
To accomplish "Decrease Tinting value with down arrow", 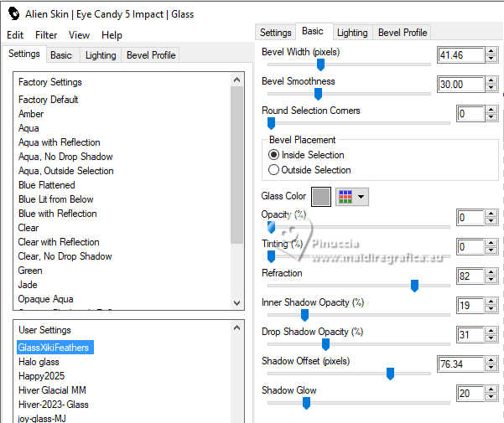I will pos(491,250).
